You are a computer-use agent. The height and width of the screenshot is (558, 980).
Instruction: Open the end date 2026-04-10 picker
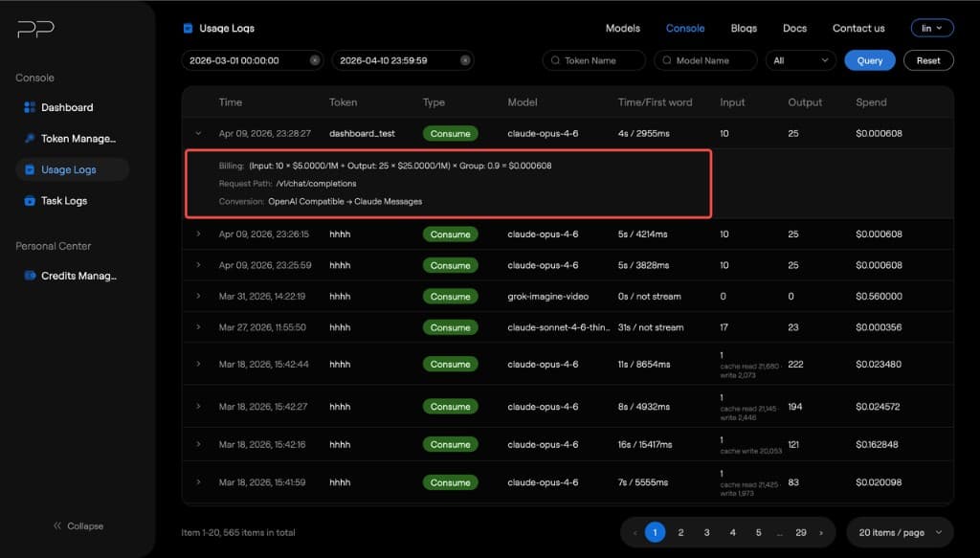(x=403, y=60)
